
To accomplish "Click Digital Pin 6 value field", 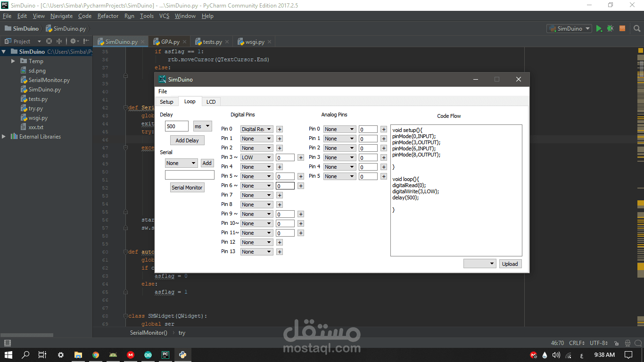I will 285,186.
